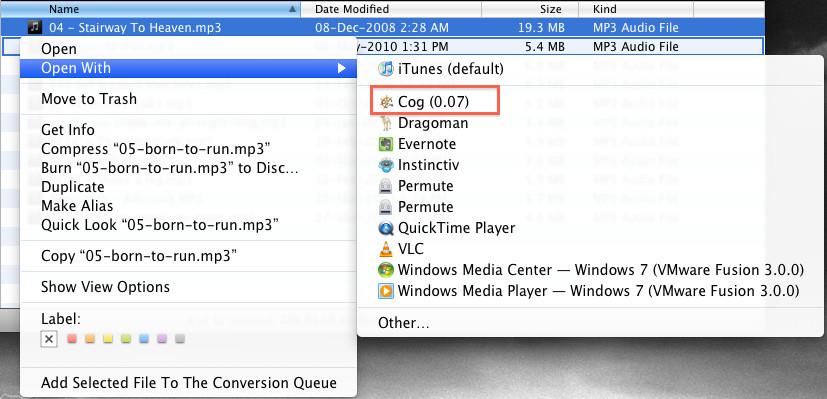Choose Get Info from context menu

(x=68, y=130)
